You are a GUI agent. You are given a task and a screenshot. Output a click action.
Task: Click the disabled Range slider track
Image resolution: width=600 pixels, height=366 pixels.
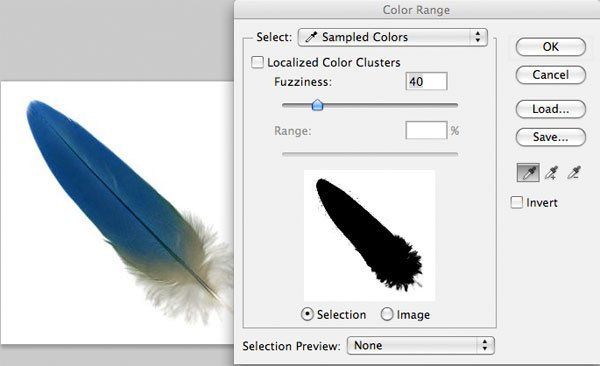tap(370, 154)
